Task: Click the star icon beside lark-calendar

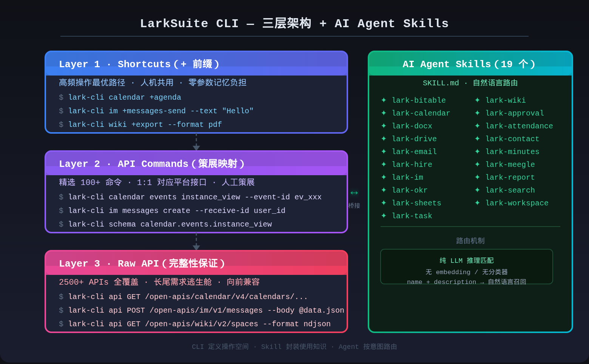Action: pos(384,113)
